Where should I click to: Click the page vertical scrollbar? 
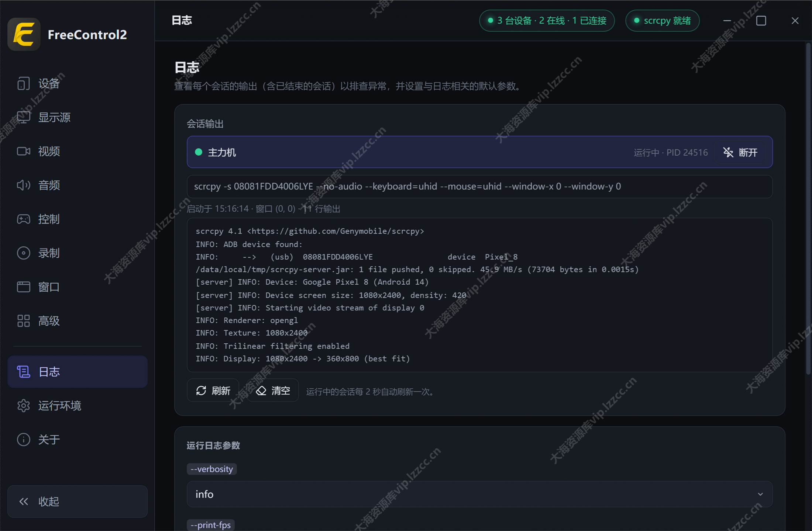pos(808,208)
